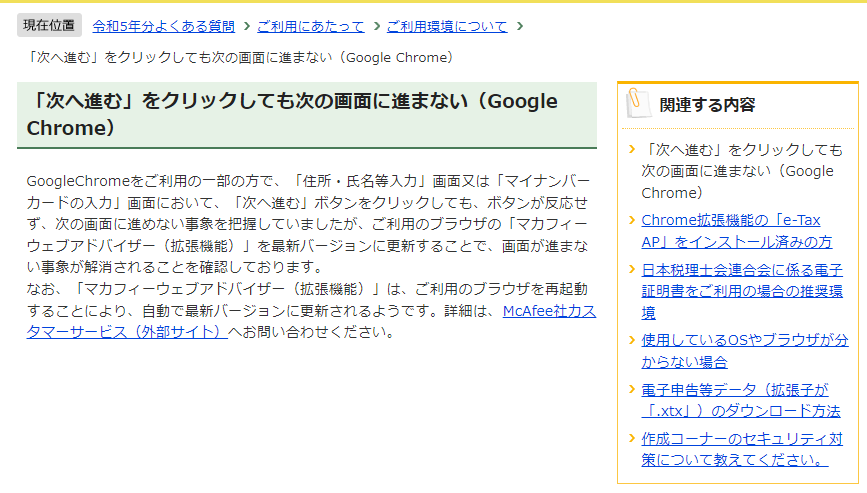This screenshot has width=867, height=493.
Task: Open Chrome拡張機能の「e-Tax AP」 related link
Action: tap(736, 230)
